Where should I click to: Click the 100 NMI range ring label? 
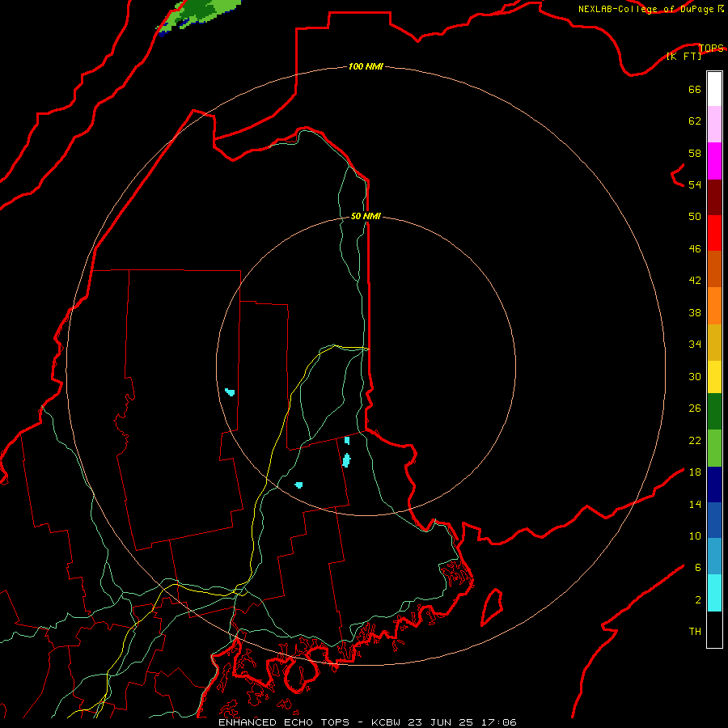click(x=366, y=67)
